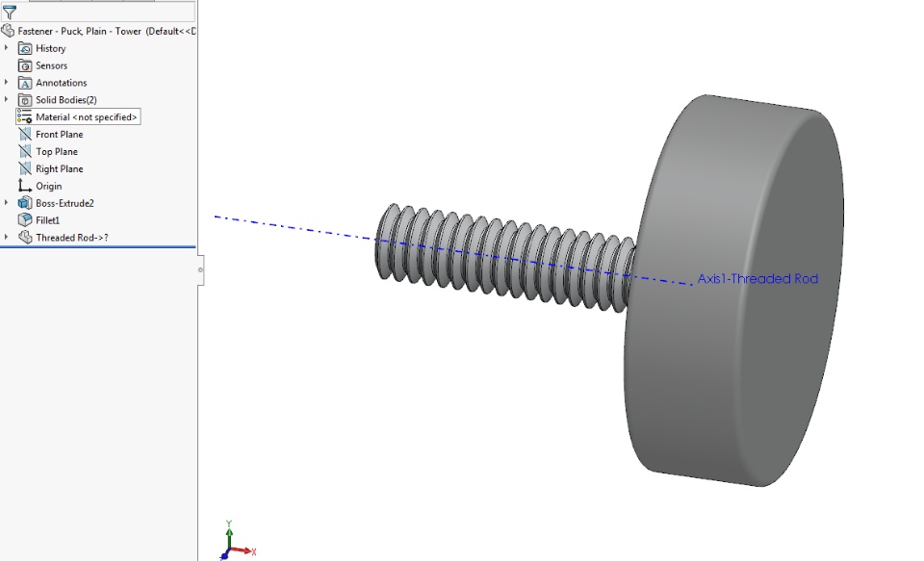The height and width of the screenshot is (561, 924).
Task: Click the blue rollback bar under Threaded Rod
Action: pos(98,247)
